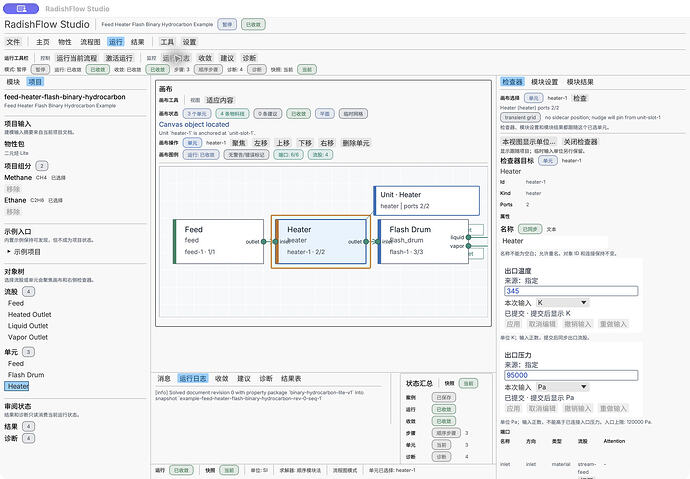The image size is (690, 479).
Task: Click 建议 in the run toolbar
Action: click(227, 58)
